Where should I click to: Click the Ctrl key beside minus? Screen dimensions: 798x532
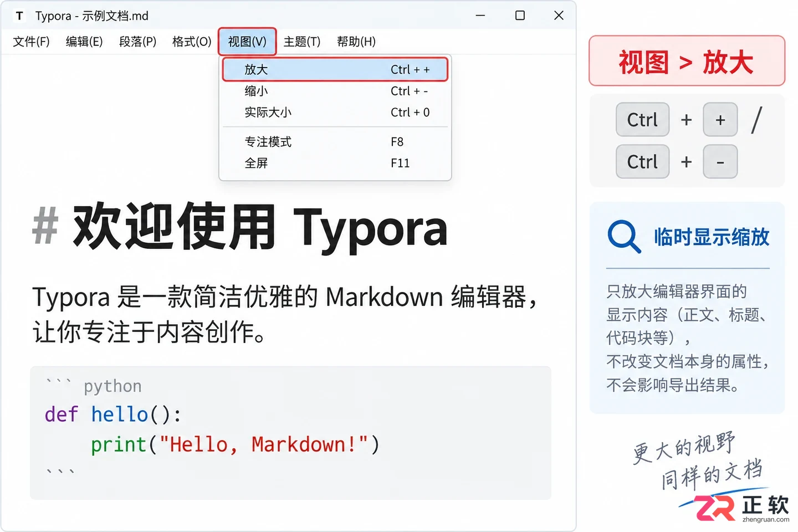click(x=642, y=162)
